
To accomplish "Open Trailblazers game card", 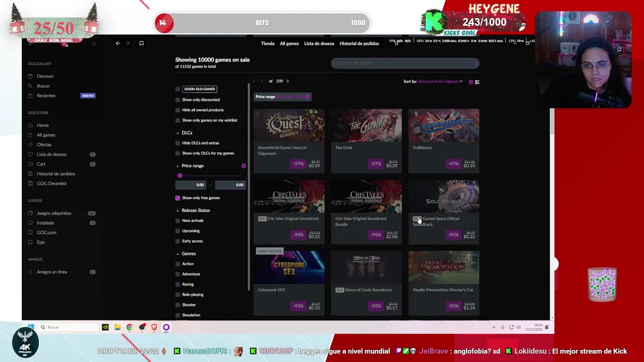I will click(x=444, y=141).
